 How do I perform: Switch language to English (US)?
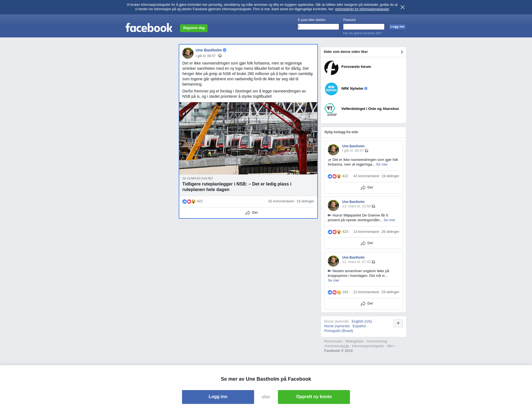pos(362,321)
